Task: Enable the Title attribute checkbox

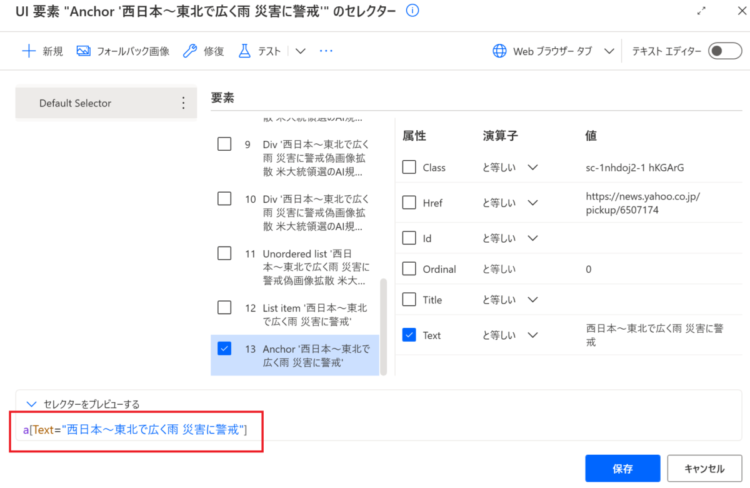Action: pyautogui.click(x=409, y=299)
